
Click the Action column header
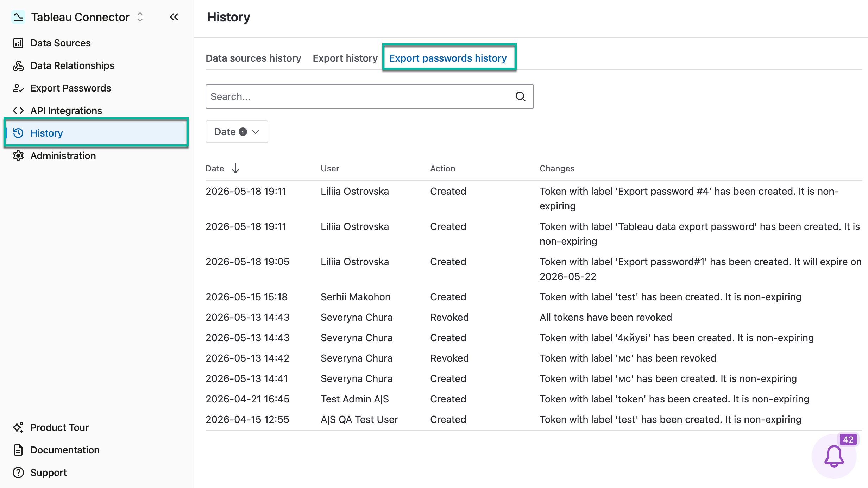click(442, 169)
